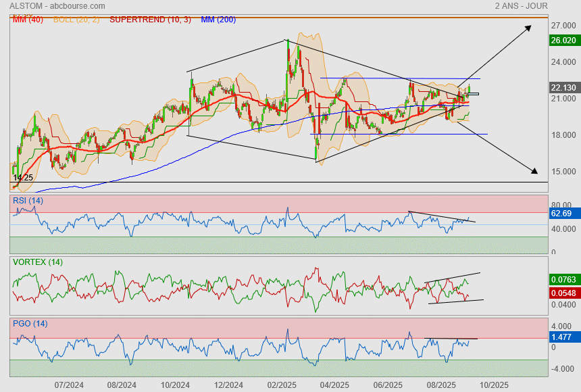
Task: Select the green 26.020 price tag
Action: coord(563,41)
